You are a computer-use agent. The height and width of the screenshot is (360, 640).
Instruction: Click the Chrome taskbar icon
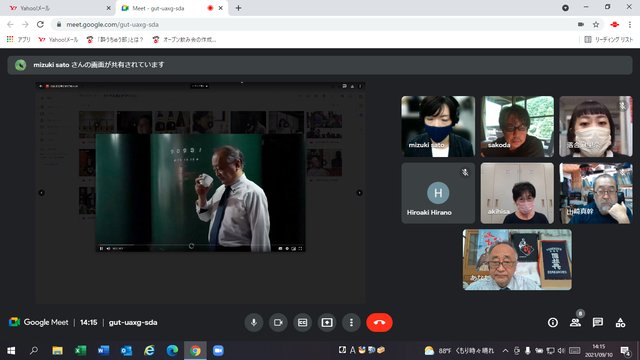(195, 351)
